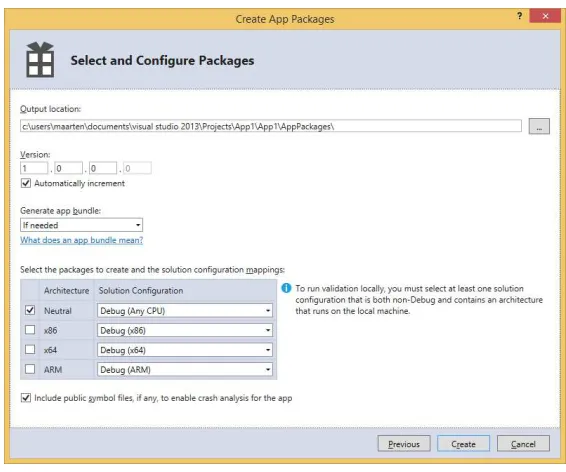Screen dimensions: 566x472
Task: Click the 'Generate app bundle:' label
Action: point(61,210)
